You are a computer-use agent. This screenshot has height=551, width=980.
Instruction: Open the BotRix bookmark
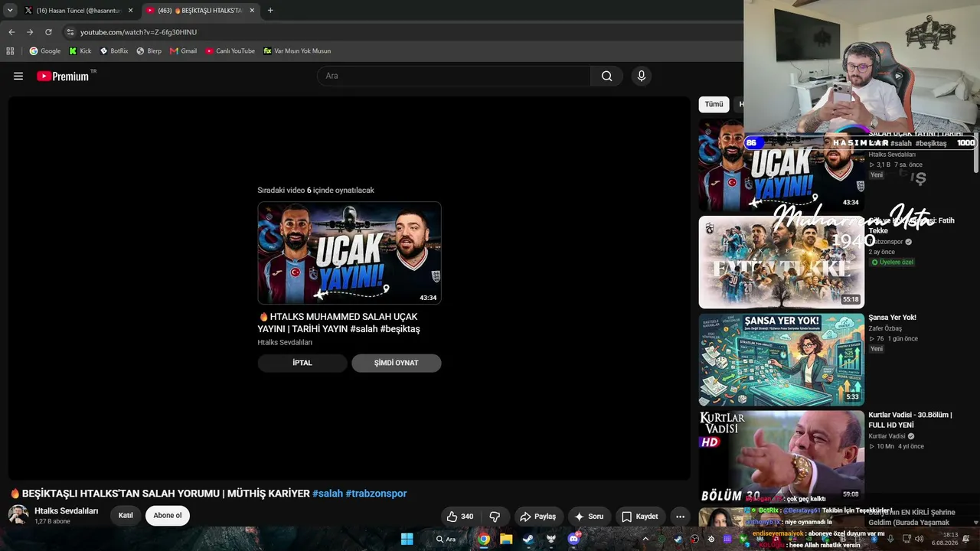tap(114, 51)
